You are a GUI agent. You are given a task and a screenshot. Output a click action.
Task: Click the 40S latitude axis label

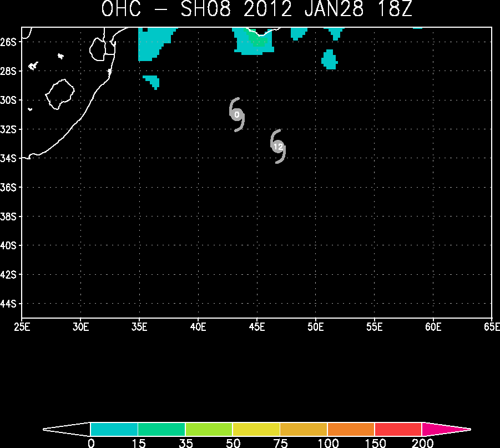coord(8,245)
